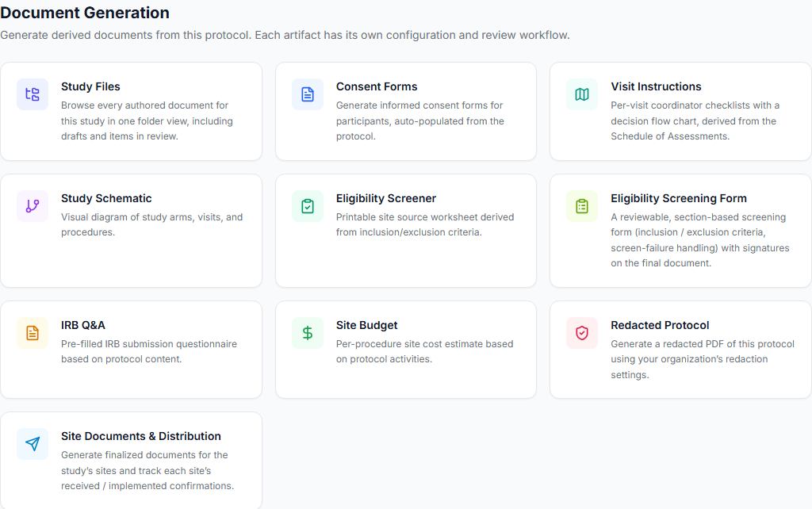Click the Study Files folder-tree icon
Viewport: 812px width, 509px height.
pos(33,94)
